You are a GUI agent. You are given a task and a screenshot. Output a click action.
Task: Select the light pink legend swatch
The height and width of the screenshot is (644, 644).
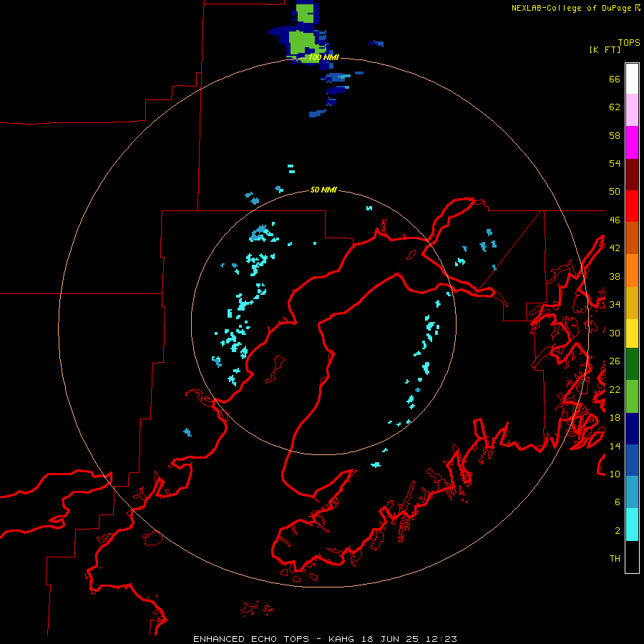point(632,109)
